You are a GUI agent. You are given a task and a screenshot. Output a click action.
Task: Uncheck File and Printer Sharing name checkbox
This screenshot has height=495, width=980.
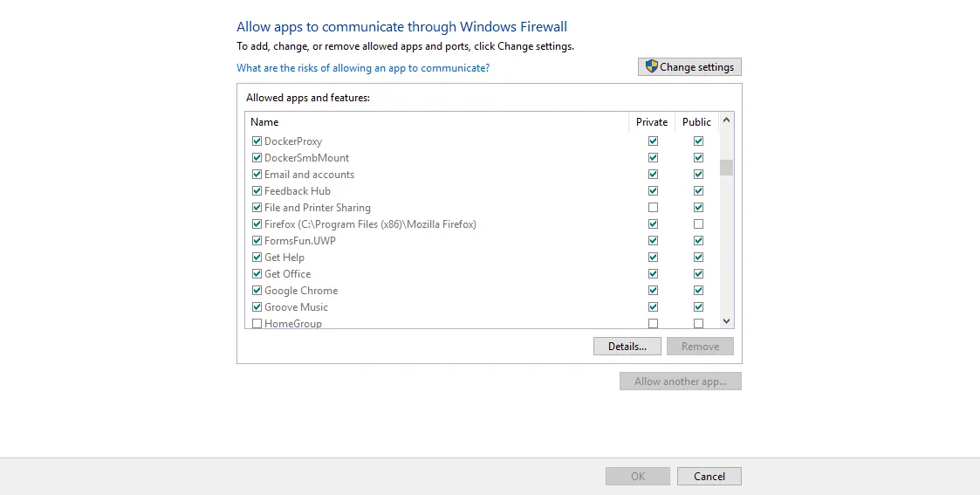pos(257,208)
